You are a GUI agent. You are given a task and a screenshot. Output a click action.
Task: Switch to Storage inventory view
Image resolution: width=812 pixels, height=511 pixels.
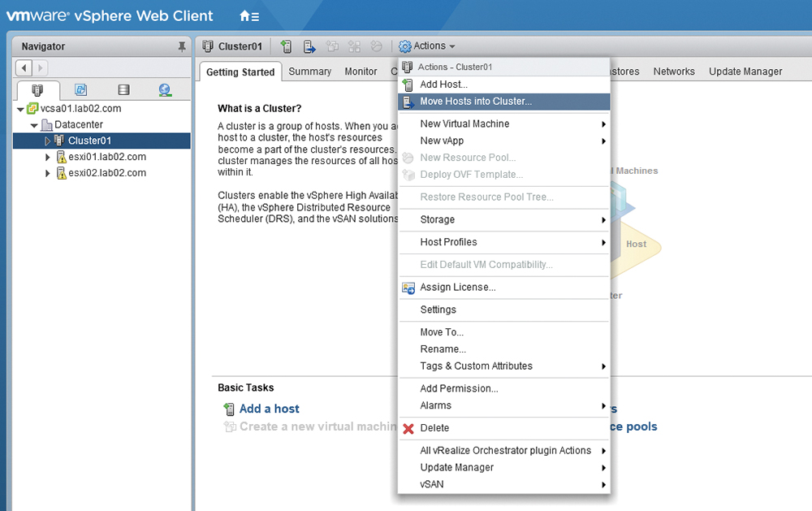(x=123, y=90)
